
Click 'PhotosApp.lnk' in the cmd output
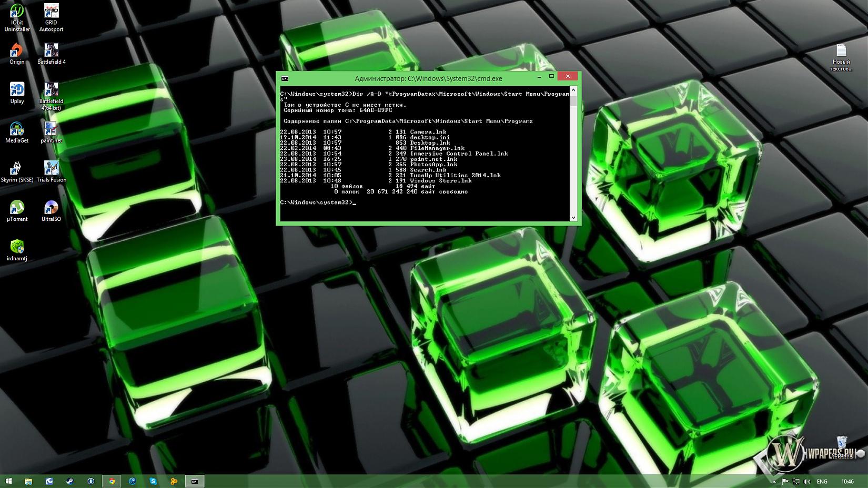(x=433, y=165)
